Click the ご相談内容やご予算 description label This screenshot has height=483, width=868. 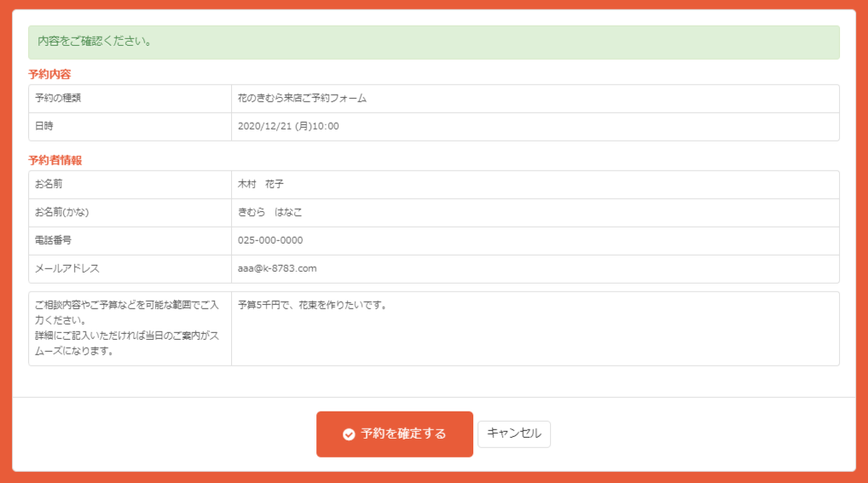[x=127, y=328]
